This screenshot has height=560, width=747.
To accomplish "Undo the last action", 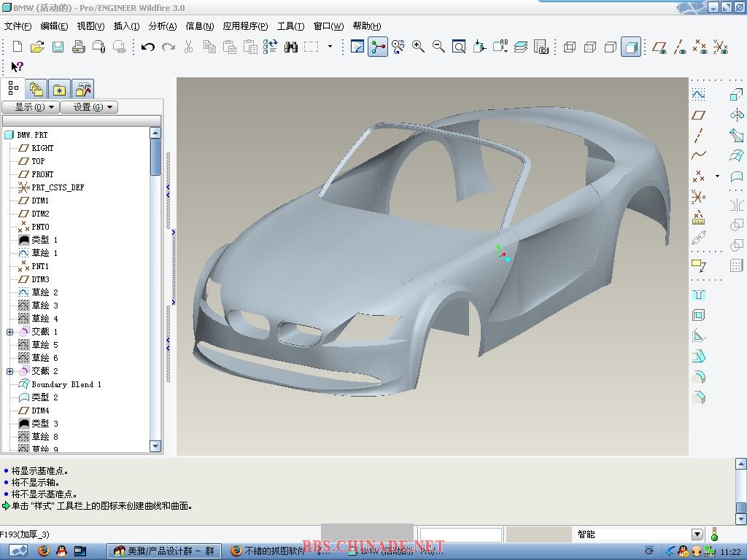I will [x=147, y=47].
